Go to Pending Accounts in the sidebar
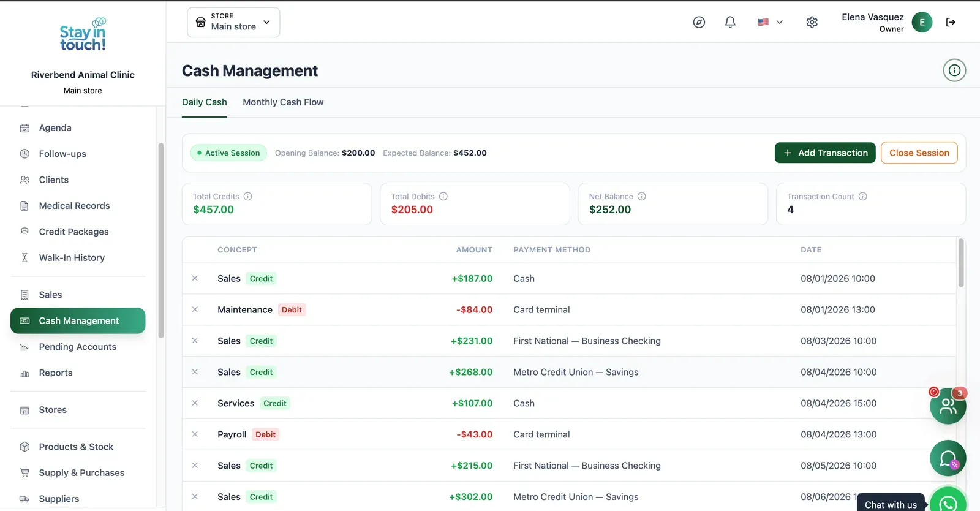The width and height of the screenshot is (980, 511). [78, 347]
